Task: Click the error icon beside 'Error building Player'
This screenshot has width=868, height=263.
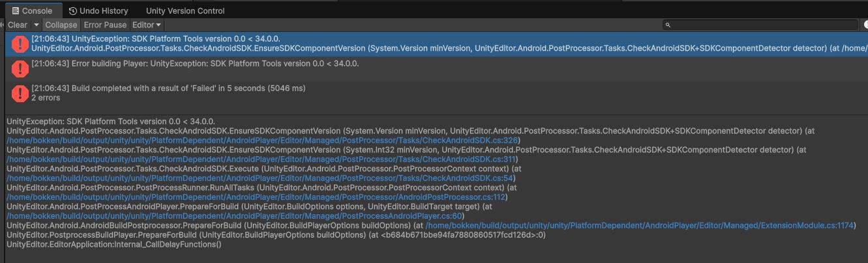Action: tap(20, 68)
